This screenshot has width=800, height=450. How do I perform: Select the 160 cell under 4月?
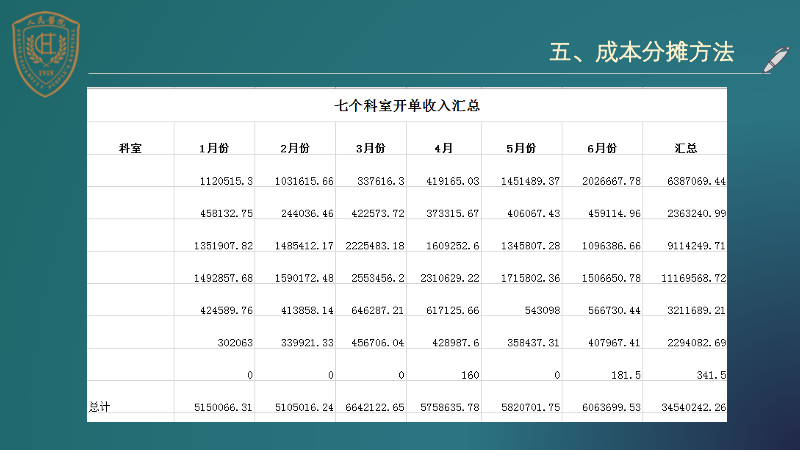click(x=470, y=375)
